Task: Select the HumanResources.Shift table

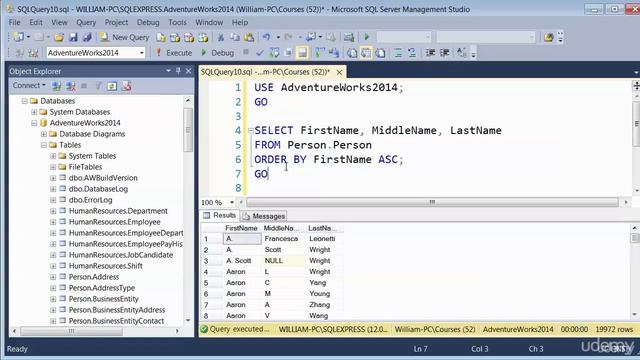Action: 105,266
